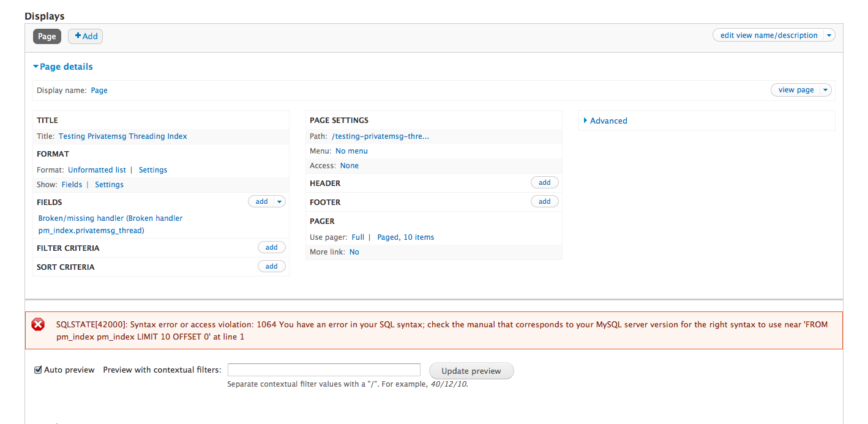Click the red error icon beside the SQL message
The image size is (868, 424).
(38, 324)
